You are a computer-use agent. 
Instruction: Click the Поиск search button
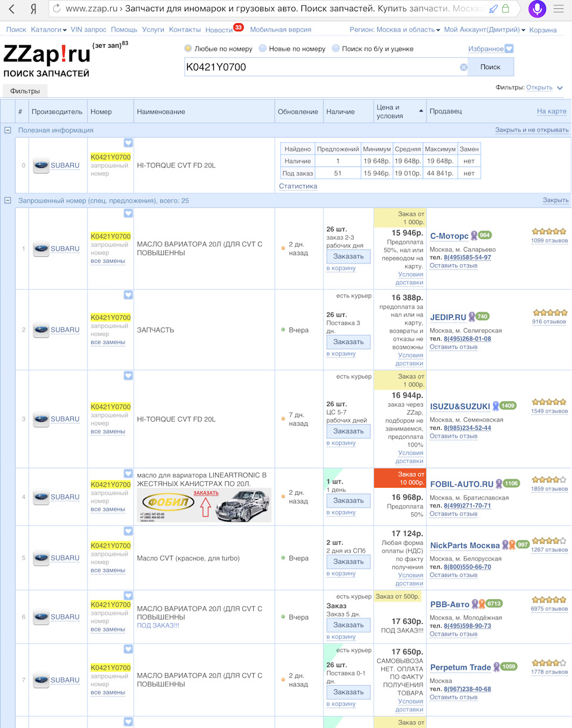[490, 67]
